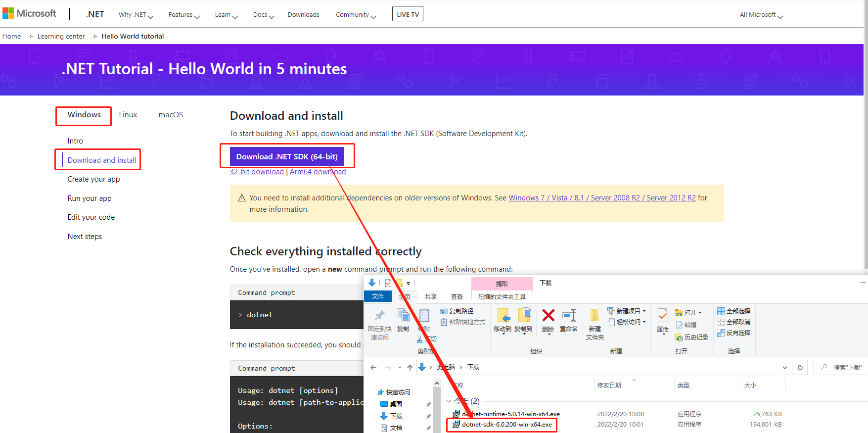Image resolution: width=868 pixels, height=433 pixels.
Task: Expand the Why .NET menu
Action: coord(136,15)
